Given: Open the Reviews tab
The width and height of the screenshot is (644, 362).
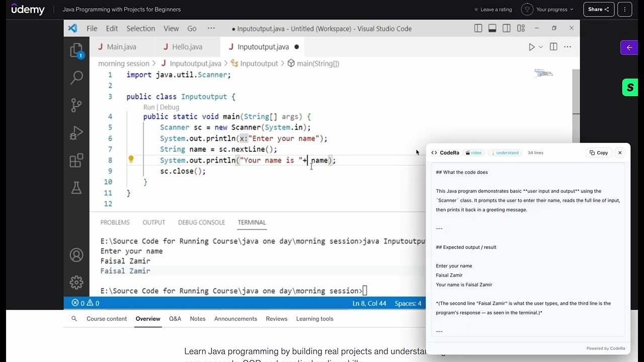Looking at the screenshot, I should click(277, 319).
